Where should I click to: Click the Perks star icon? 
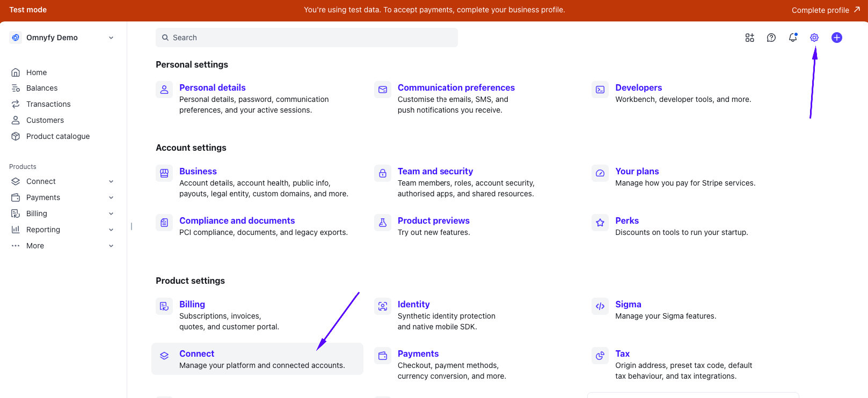[600, 223]
